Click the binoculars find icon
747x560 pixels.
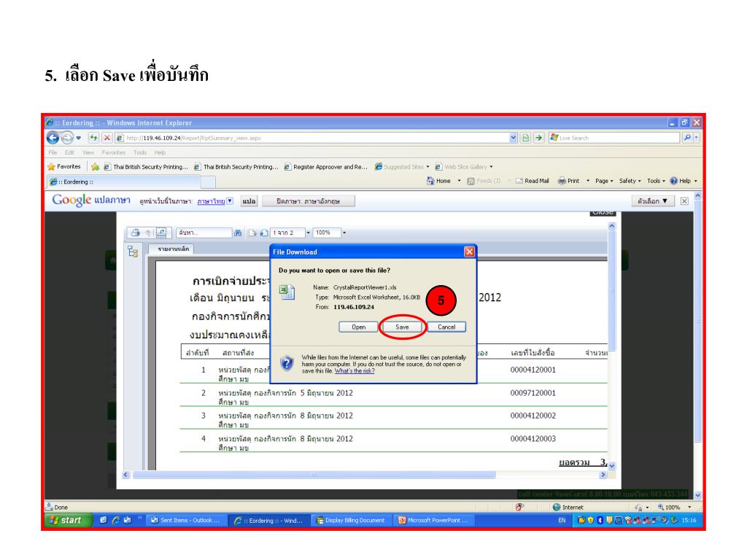238,233
